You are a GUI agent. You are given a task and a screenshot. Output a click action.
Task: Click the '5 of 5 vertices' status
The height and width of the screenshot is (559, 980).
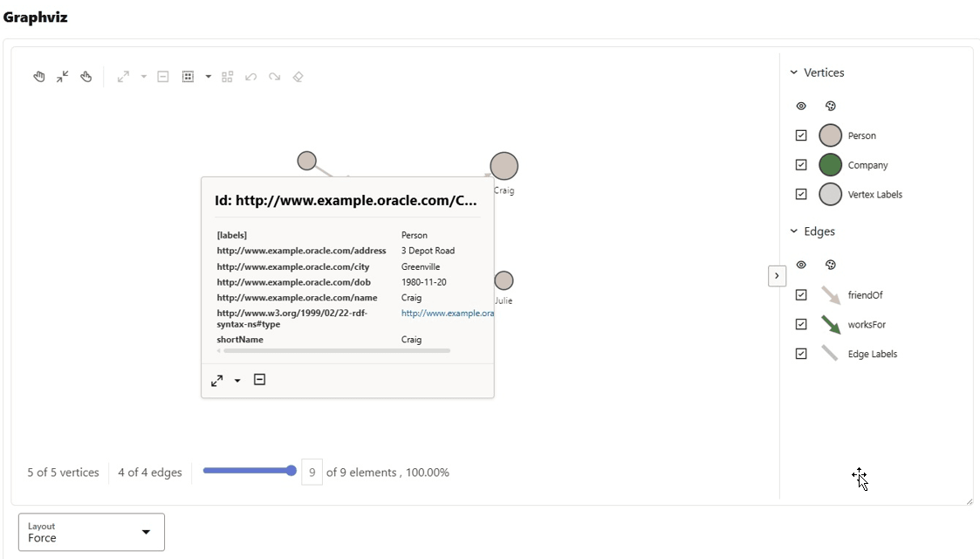63,473
